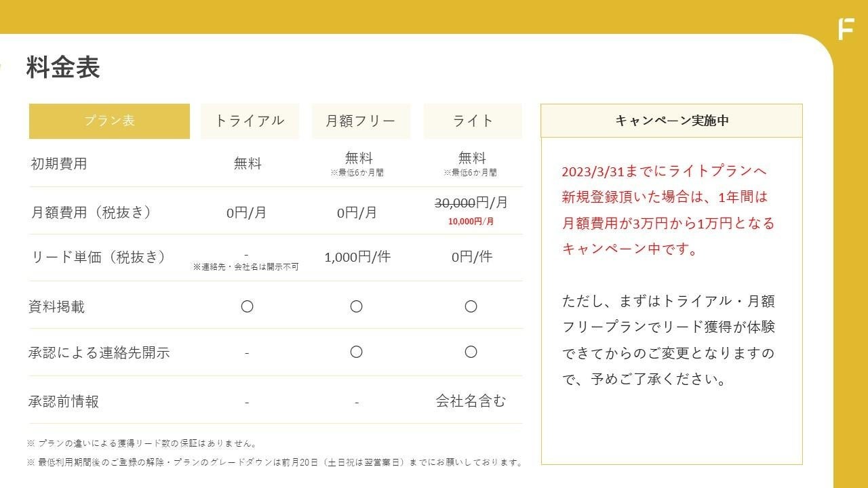Click the white F logo in the corner
Viewport: 868px width, 488px height.
pyautogui.click(x=846, y=29)
